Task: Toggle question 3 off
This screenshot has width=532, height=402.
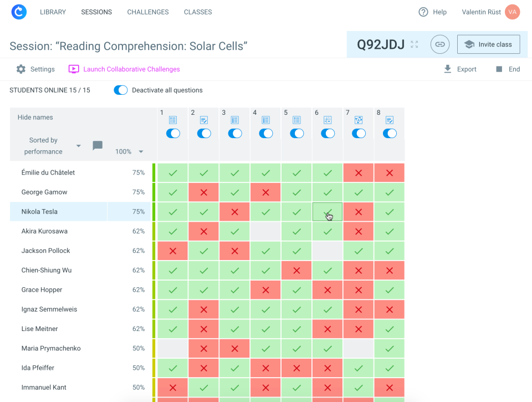Action: (234, 133)
